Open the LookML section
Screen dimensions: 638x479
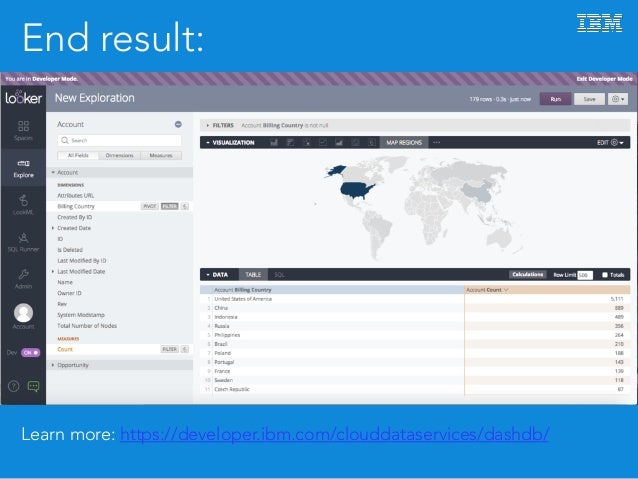tap(23, 205)
